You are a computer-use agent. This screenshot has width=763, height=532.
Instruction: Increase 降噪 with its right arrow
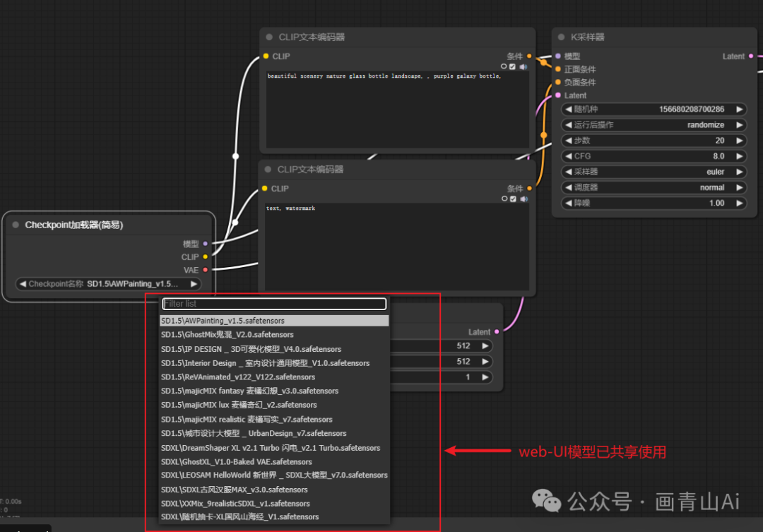click(740, 203)
